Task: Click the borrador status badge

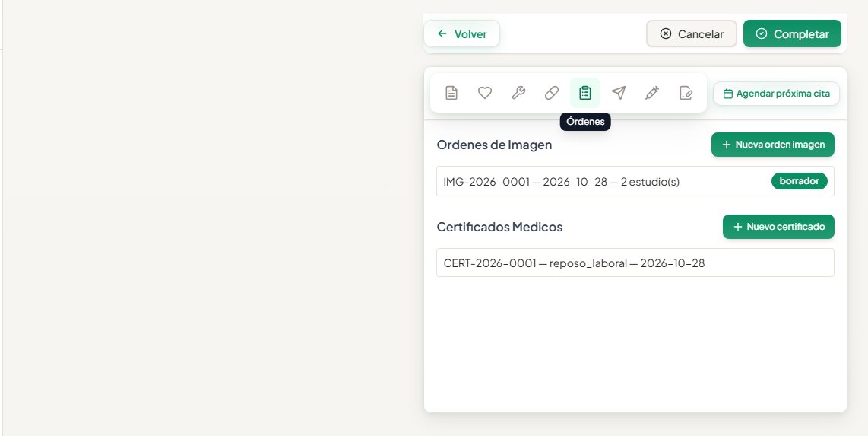Action: (800, 181)
